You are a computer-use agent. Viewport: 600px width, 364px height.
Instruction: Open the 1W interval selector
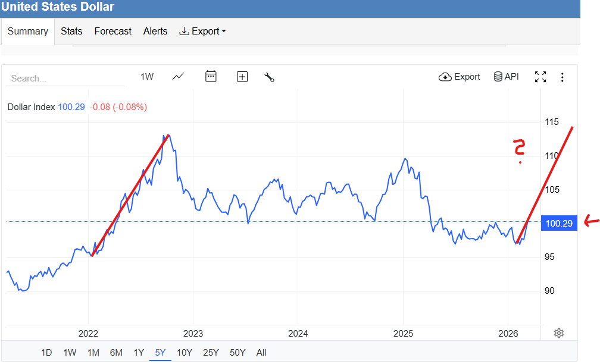click(x=147, y=77)
